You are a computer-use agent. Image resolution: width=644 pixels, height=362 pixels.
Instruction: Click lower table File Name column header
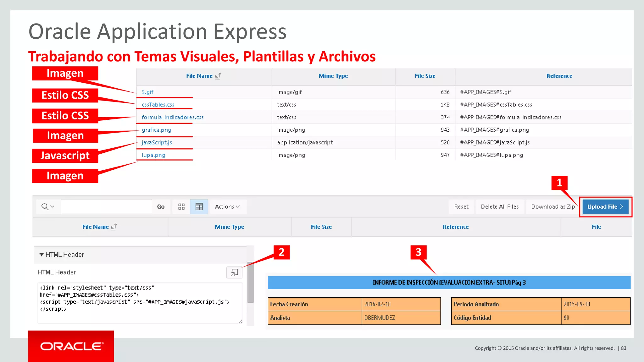[96, 227]
